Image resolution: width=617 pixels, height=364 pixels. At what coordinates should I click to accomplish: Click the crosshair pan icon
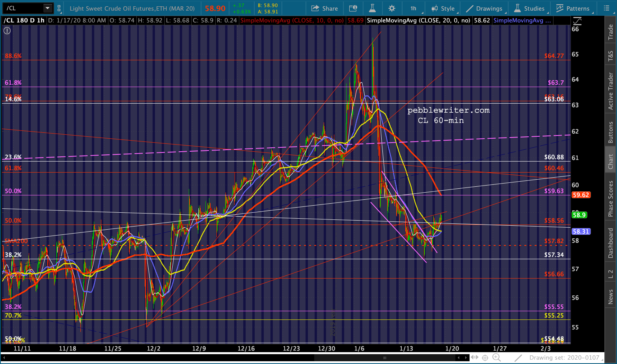tap(485, 358)
